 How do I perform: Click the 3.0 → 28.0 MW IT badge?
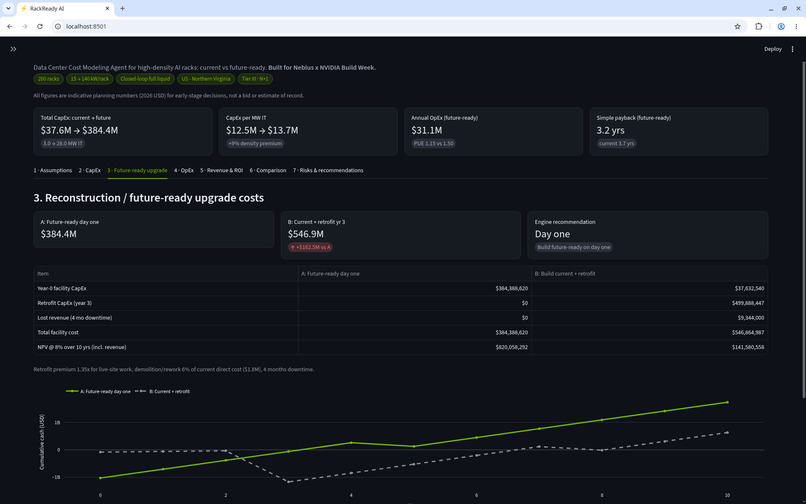pos(63,143)
